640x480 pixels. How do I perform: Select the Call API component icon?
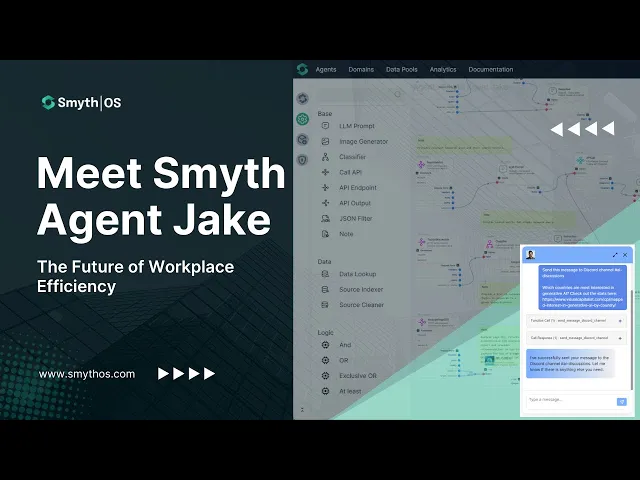point(325,172)
